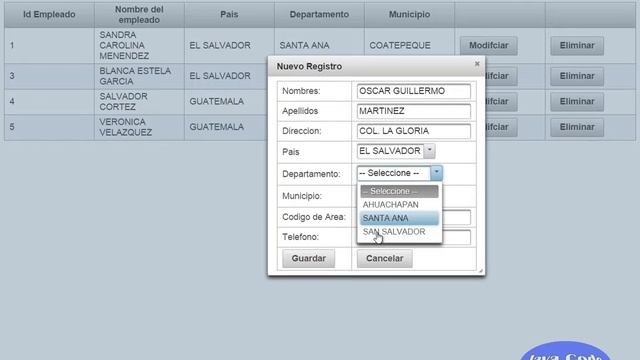Collapse the Departamento dropdown arrow
This screenshot has width=640, height=360.
pos(436,173)
